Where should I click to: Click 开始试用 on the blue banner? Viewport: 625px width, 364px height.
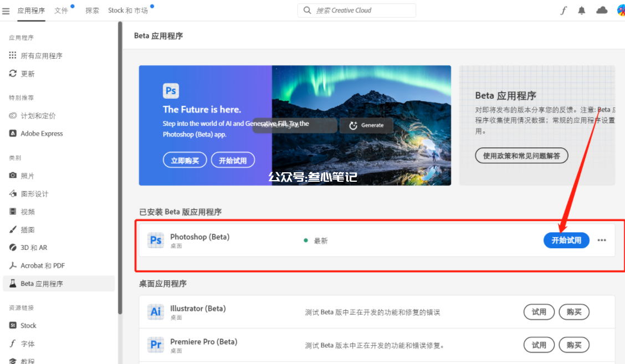[233, 160]
